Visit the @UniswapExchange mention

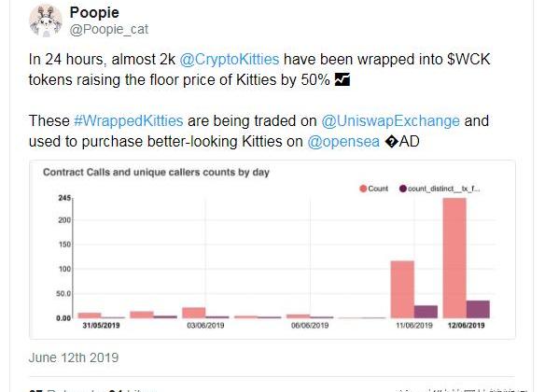click(391, 121)
